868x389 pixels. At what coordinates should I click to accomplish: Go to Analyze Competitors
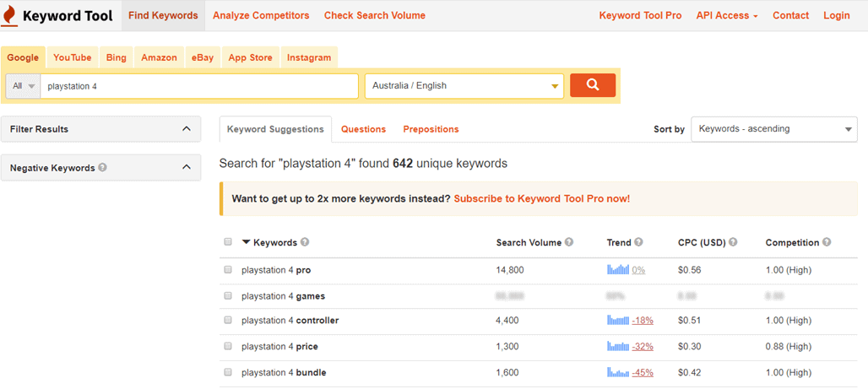tap(261, 15)
